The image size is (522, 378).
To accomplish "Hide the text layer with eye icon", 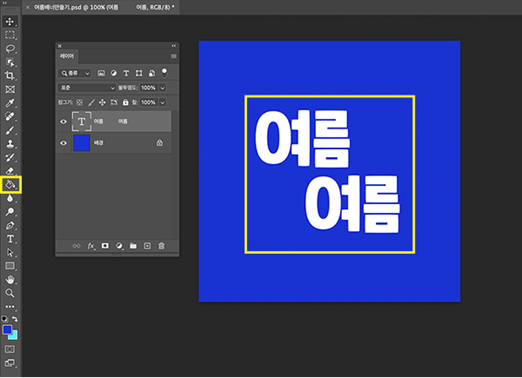I will 63,122.
